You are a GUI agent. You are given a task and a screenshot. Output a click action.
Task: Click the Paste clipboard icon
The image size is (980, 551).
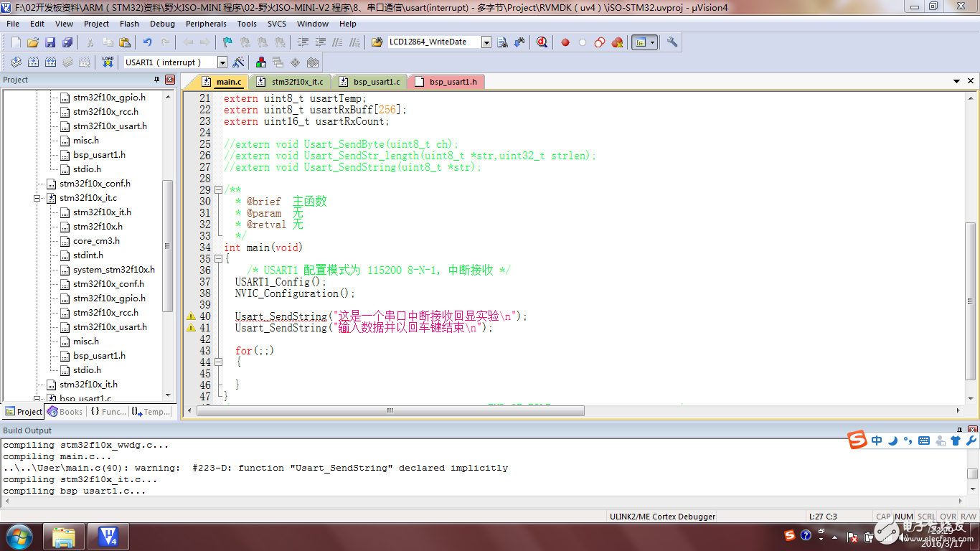125,42
